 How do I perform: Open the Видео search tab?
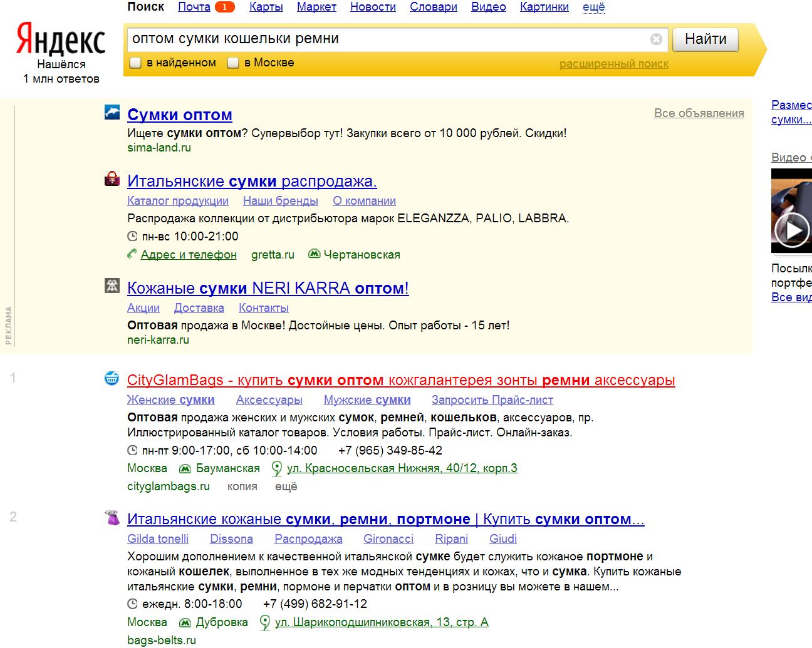[x=489, y=7]
